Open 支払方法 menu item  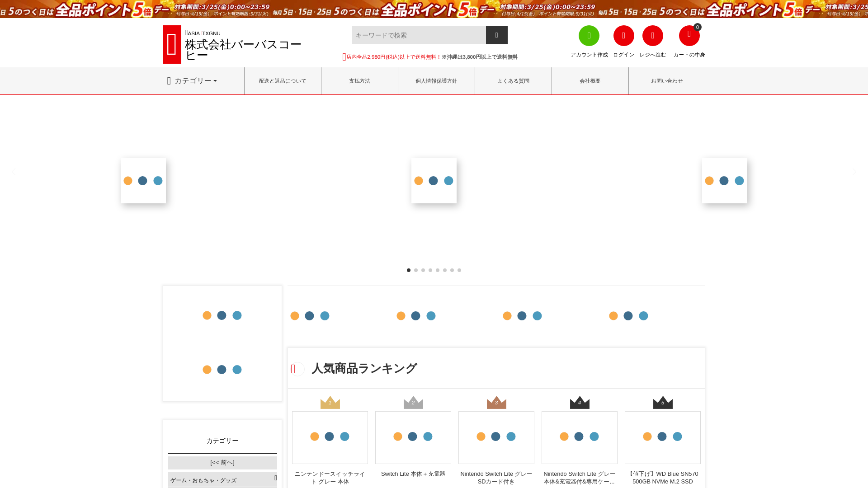pos(359,81)
